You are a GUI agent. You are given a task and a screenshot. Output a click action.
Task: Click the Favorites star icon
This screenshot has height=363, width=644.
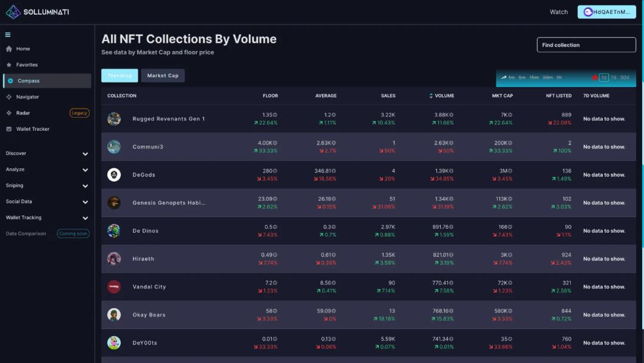pos(9,64)
